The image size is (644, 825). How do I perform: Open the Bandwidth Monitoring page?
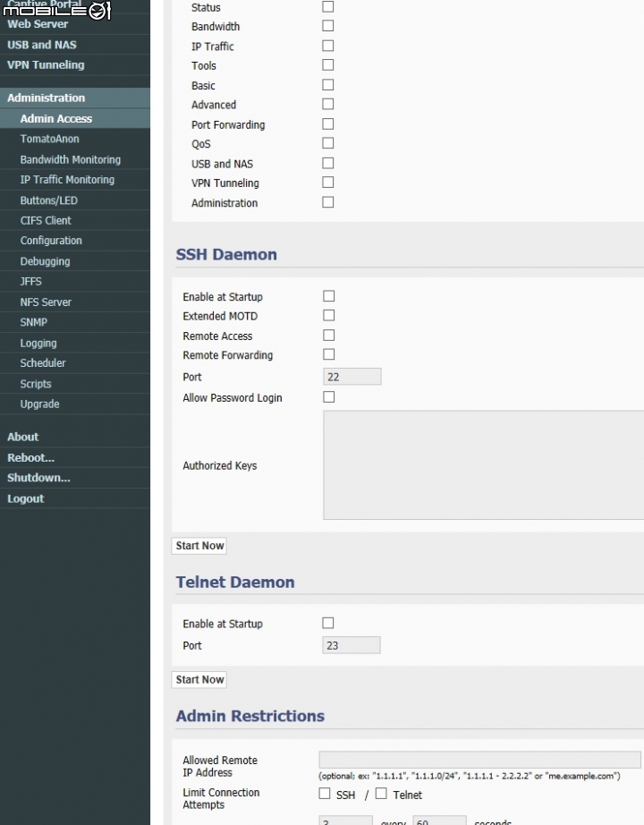coord(71,159)
